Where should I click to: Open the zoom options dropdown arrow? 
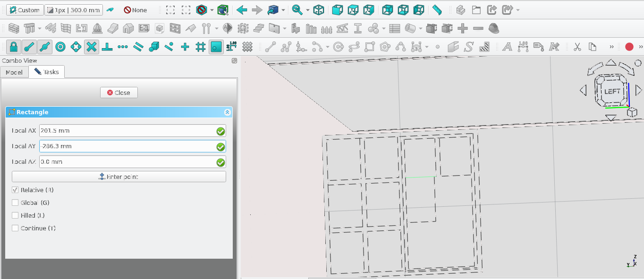(307, 10)
